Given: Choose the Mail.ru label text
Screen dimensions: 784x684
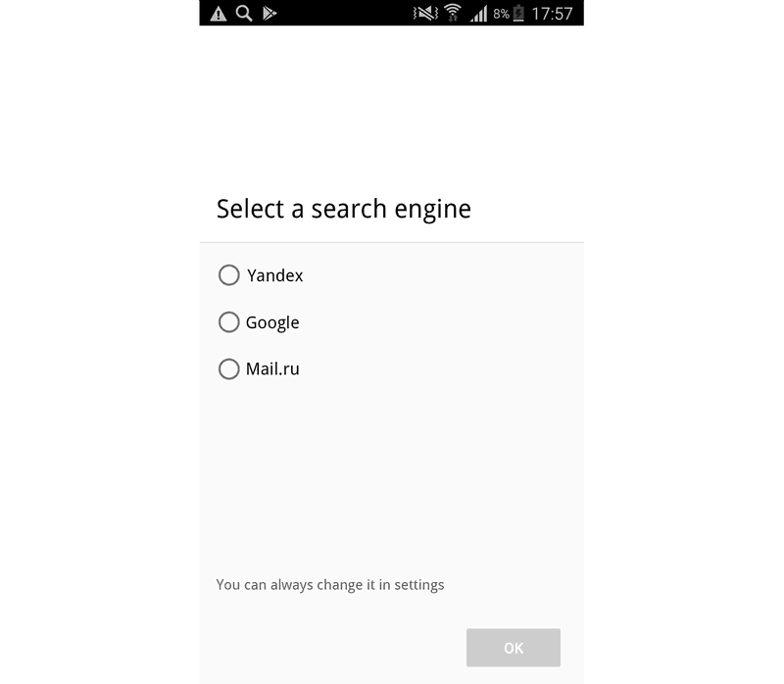Looking at the screenshot, I should [272, 369].
